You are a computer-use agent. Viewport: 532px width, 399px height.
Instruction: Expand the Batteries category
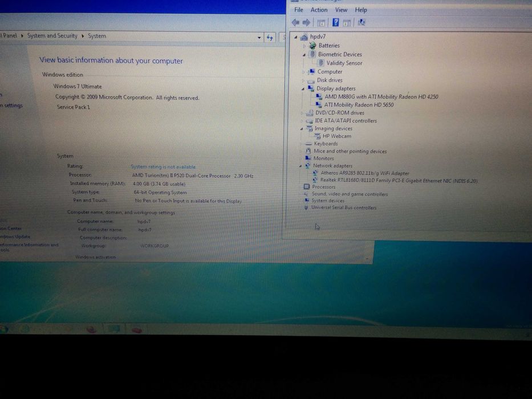304,46
